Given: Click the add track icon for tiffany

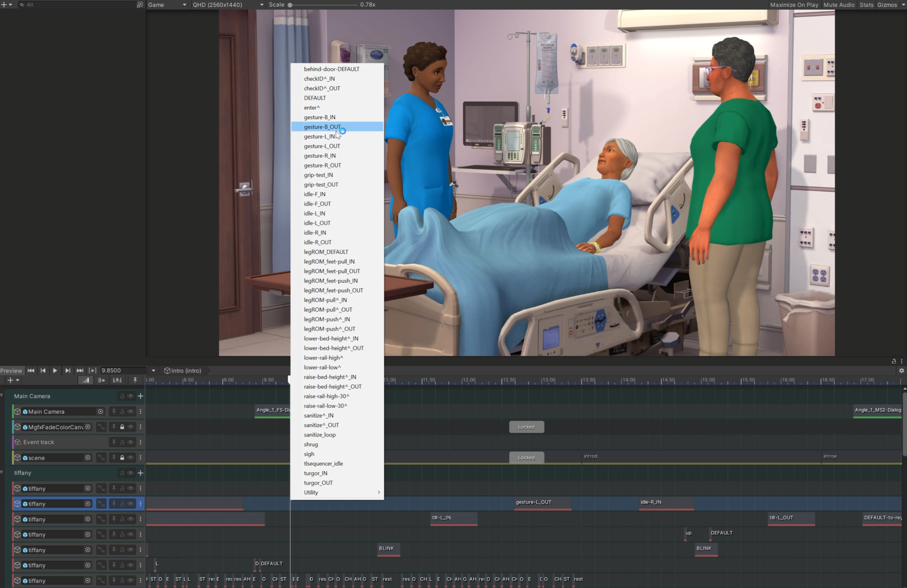Looking at the screenshot, I should [140, 472].
